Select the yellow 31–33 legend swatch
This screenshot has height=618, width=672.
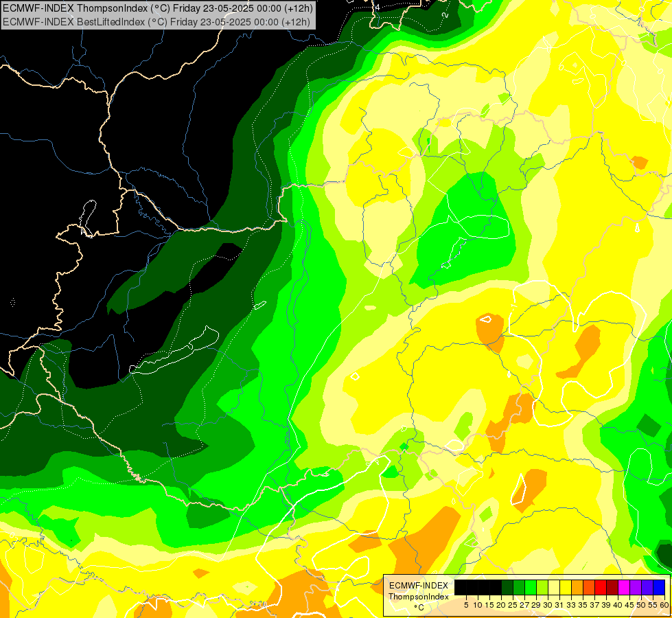click(x=566, y=587)
